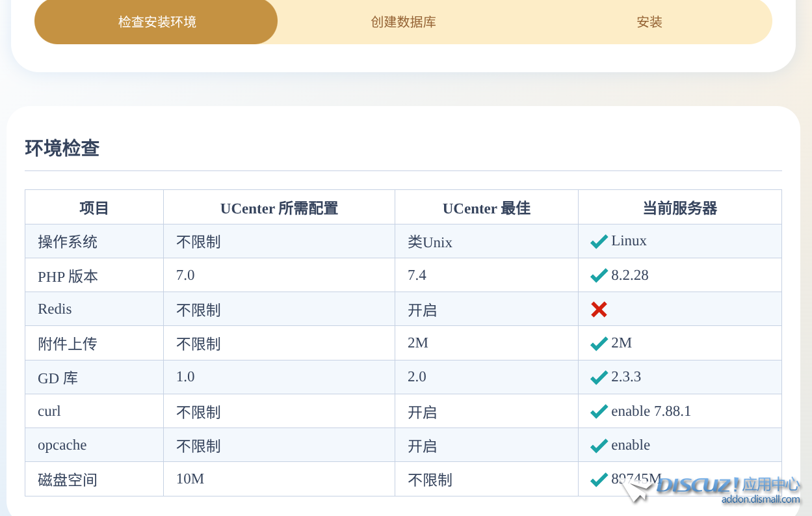Click the opcache row label

(62, 445)
